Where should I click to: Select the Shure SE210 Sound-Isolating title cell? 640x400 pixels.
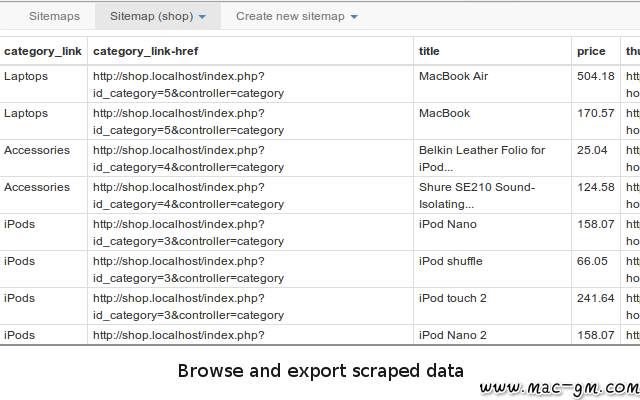pyautogui.click(x=492, y=196)
